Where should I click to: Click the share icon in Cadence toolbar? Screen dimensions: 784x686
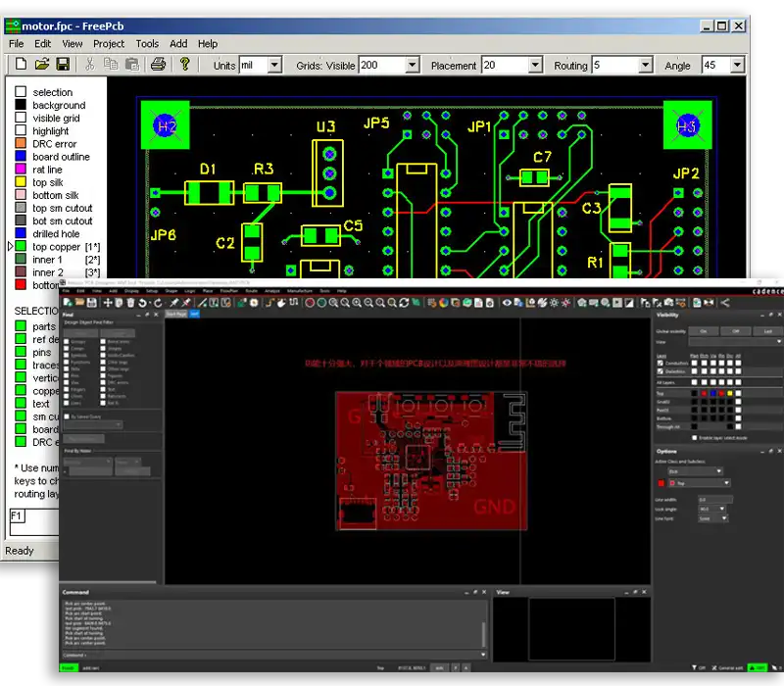[724, 303]
